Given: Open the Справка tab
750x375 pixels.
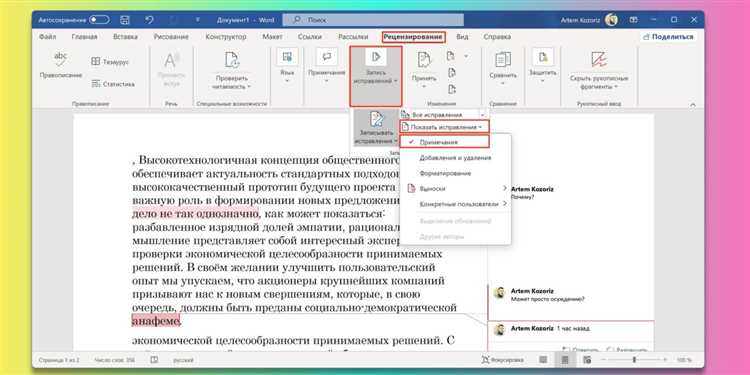Looking at the screenshot, I should [x=497, y=37].
